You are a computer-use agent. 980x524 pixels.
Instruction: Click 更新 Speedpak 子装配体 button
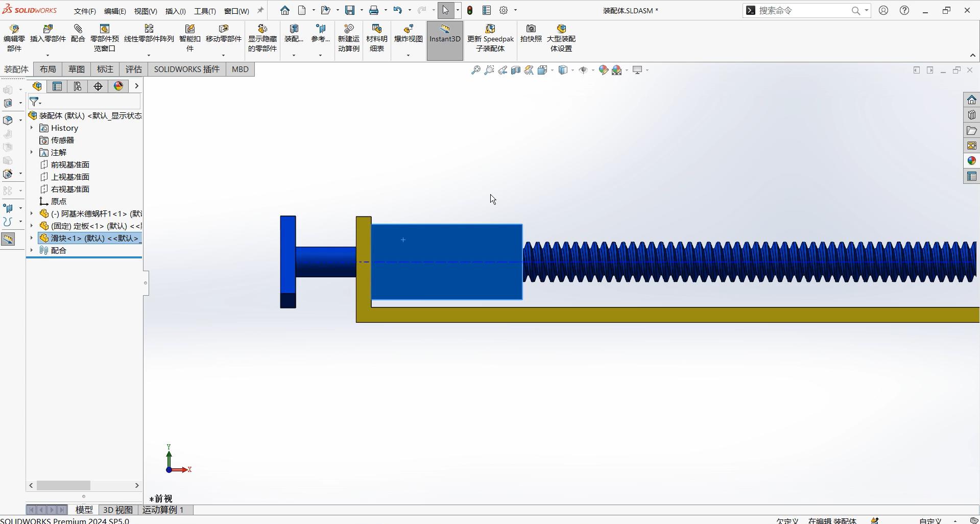pyautogui.click(x=490, y=38)
